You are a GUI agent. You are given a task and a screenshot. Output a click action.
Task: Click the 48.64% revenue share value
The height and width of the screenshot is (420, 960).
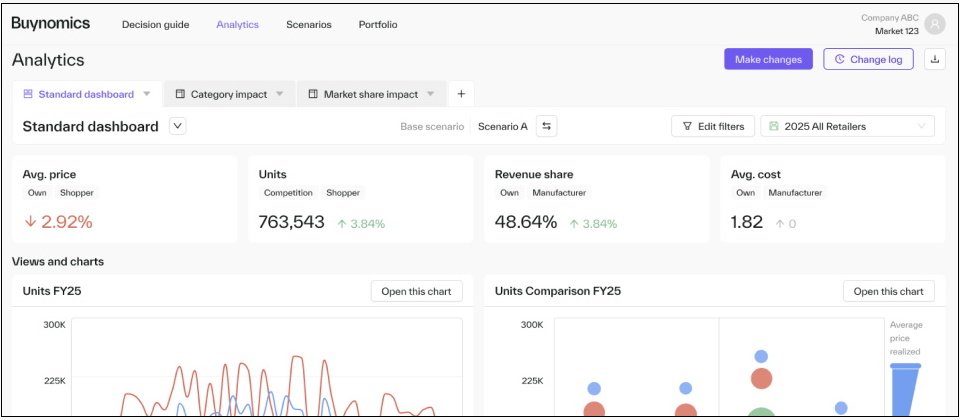[526, 222]
